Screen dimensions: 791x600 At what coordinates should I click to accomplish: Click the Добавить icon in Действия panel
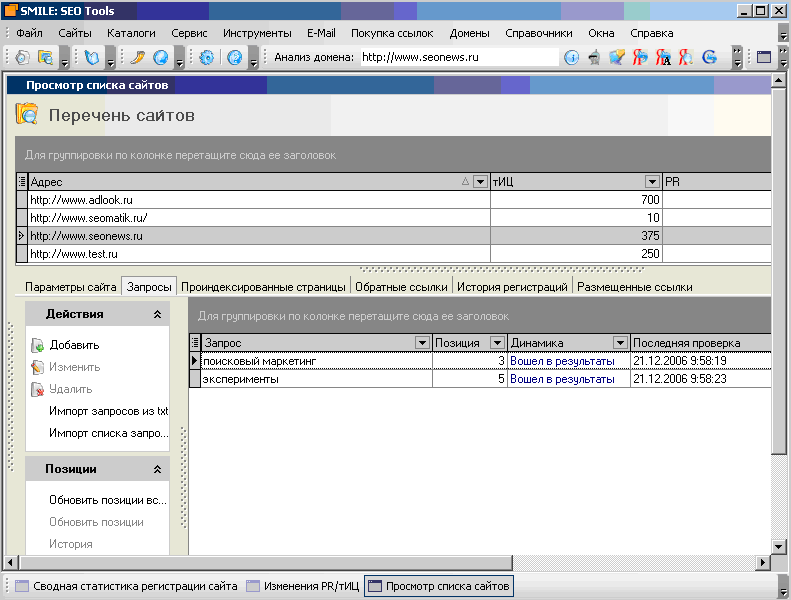(x=37, y=345)
